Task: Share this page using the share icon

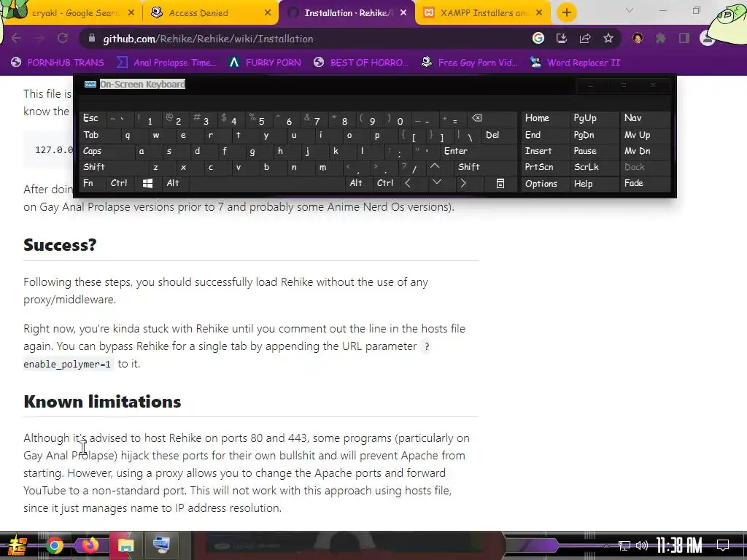Action: click(x=585, y=38)
